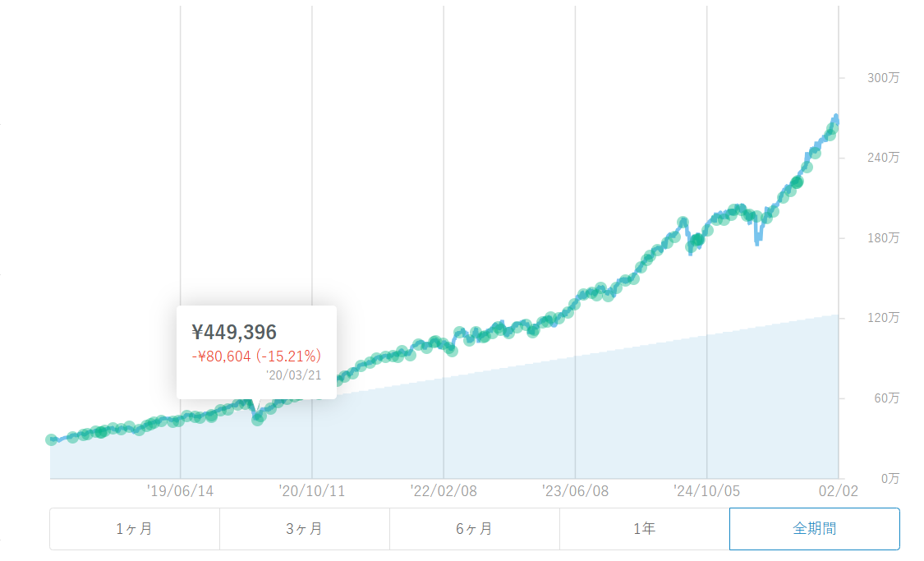Click the 120万 value axis label
Image resolution: width=924 pixels, height=561 pixels.
[884, 318]
